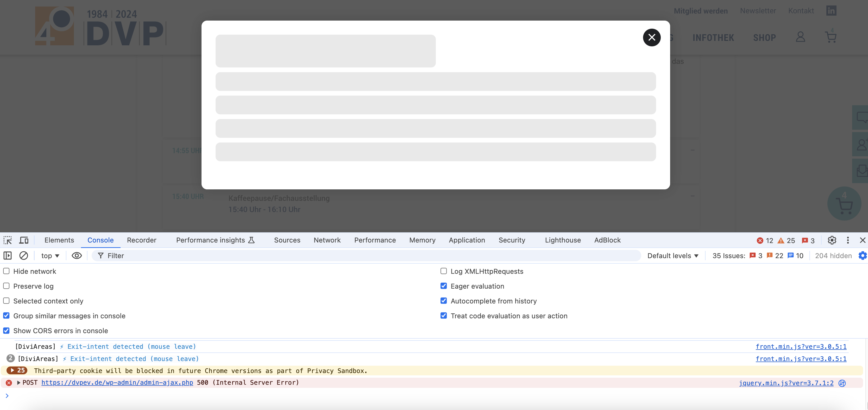Click the blue console settings gear
868x410 pixels.
click(863, 256)
